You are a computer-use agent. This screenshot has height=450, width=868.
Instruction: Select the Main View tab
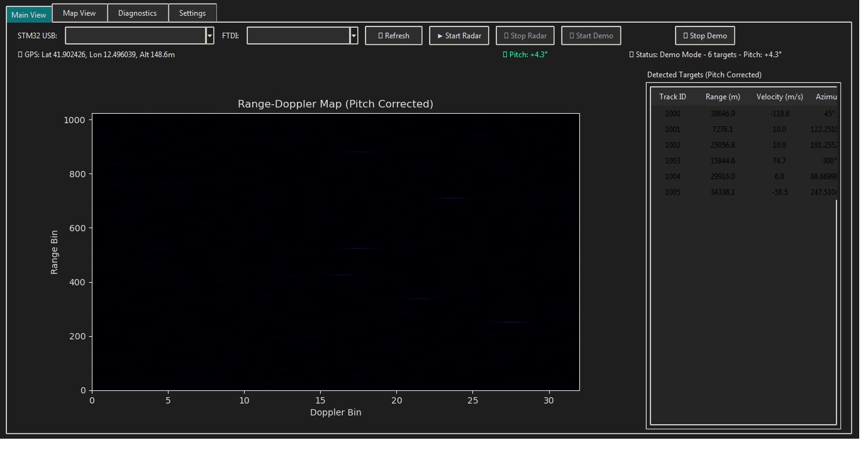29,14
